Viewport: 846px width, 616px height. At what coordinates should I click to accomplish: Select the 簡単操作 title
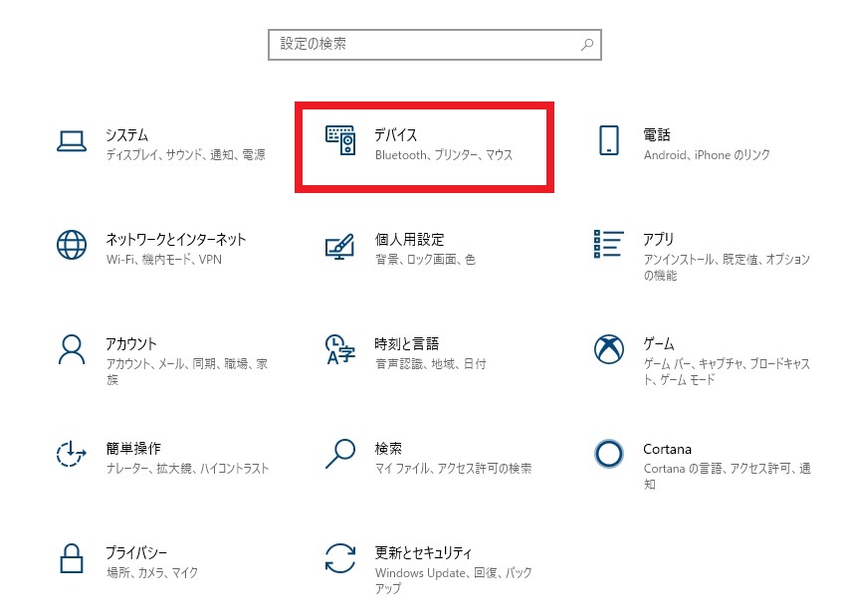click(133, 448)
